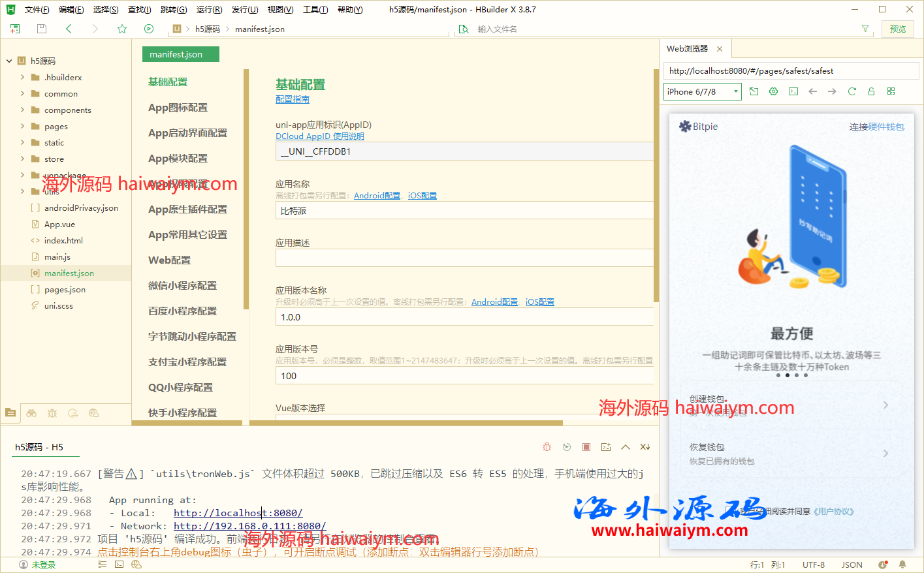Select the App图标配置 section tab
924x573 pixels.
(178, 107)
